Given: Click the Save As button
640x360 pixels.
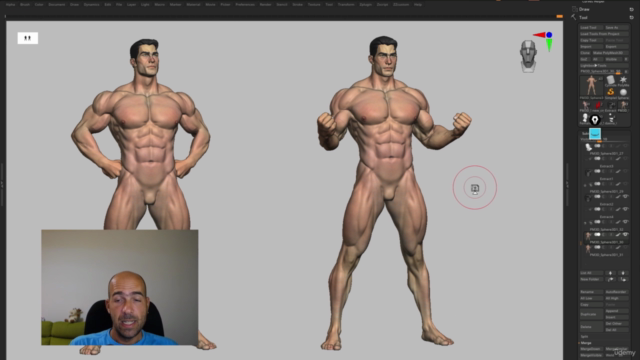Looking at the screenshot, I should tap(617, 27).
